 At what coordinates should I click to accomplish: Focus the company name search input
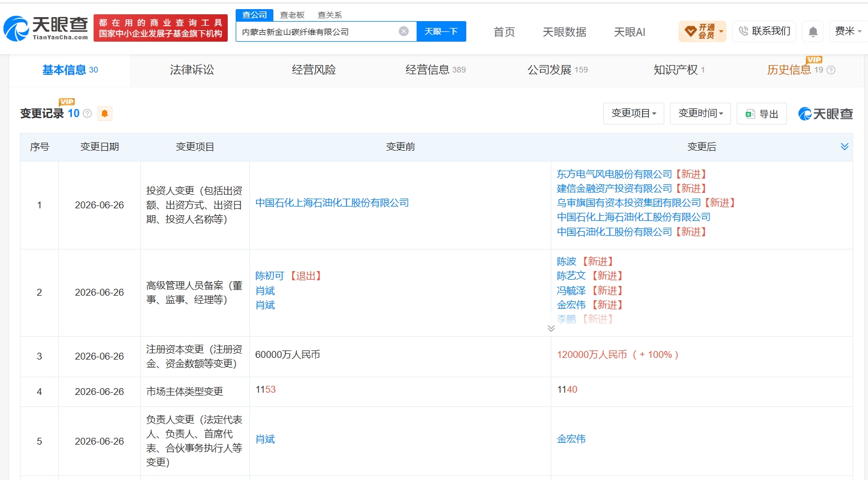pyautogui.click(x=317, y=31)
